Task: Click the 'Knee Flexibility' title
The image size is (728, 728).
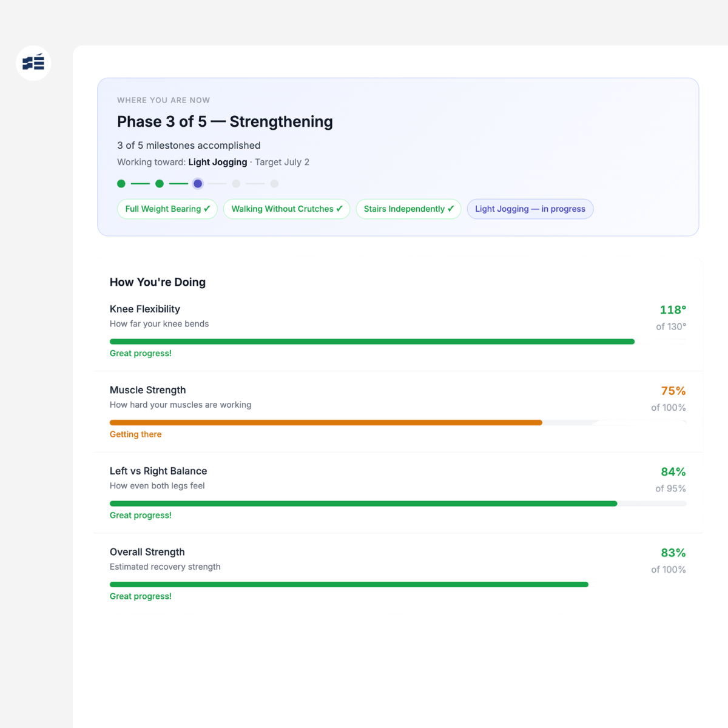Action: 145,309
